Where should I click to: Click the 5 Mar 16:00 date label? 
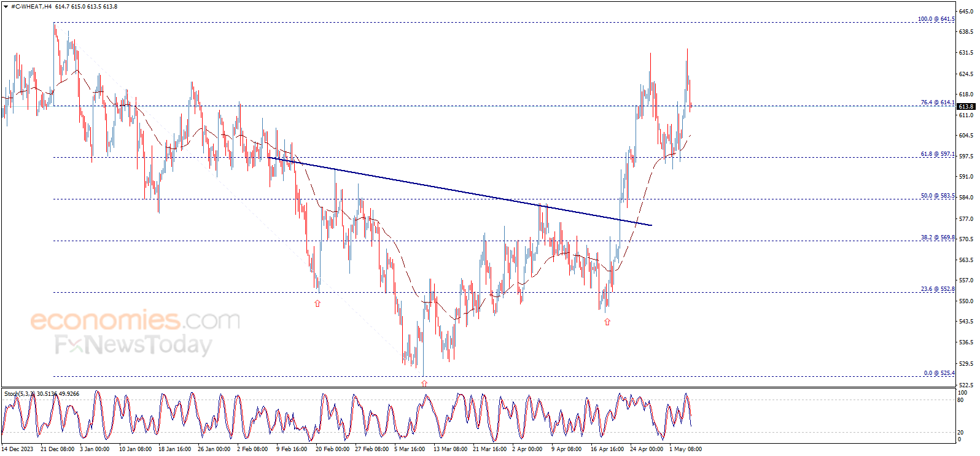tap(410, 449)
